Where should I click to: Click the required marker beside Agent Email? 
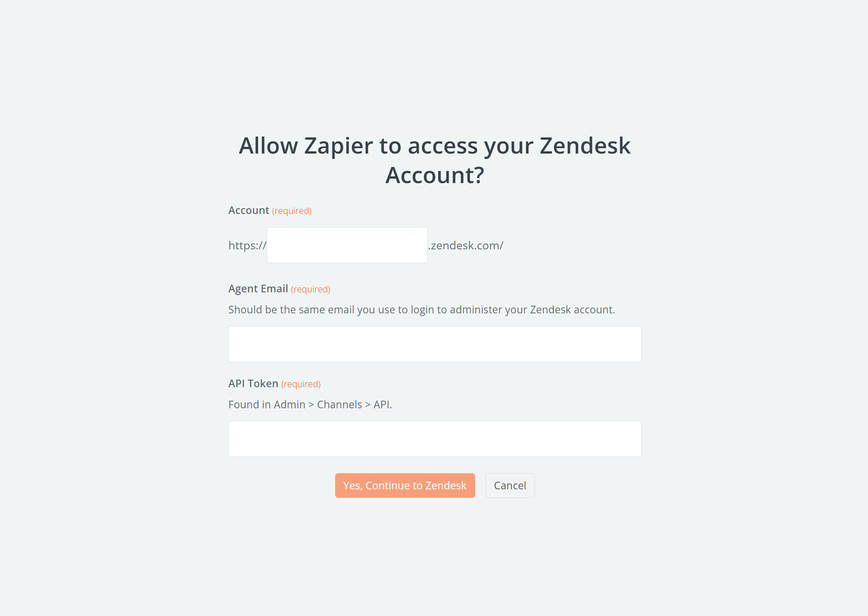click(x=311, y=289)
